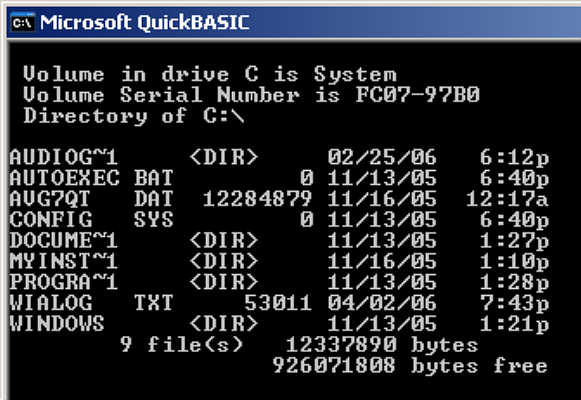Click time 1:28p of PROGRA~1
581x400 pixels.
[x=514, y=282]
